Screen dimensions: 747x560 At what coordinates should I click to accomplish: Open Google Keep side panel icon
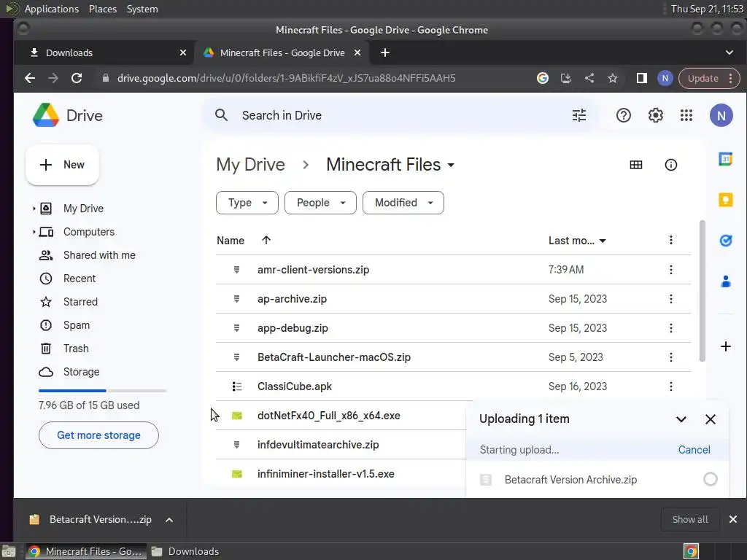pyautogui.click(x=726, y=200)
